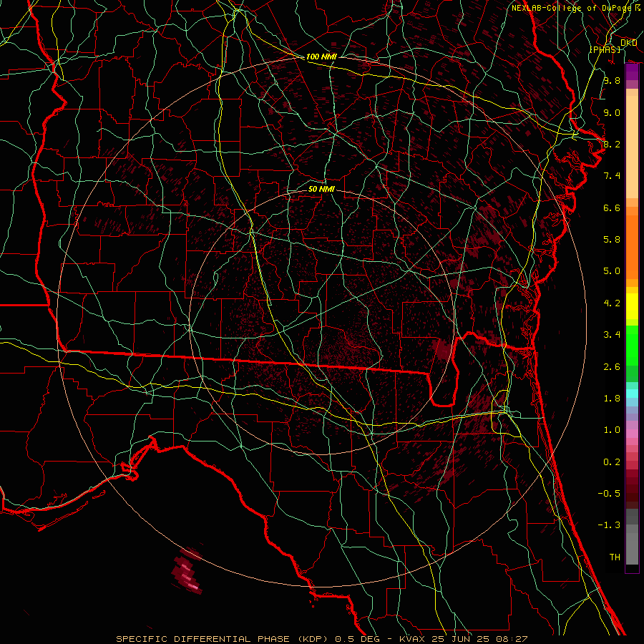Click the 6.6 legend value
644x644 pixels.
[612, 208]
